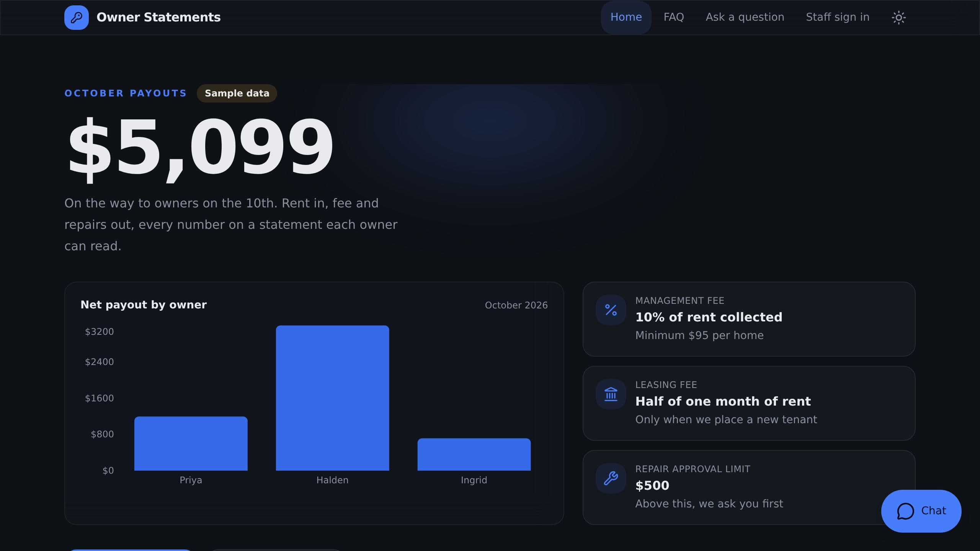Select Ingrid's payout bar
The image size is (980, 551).
point(474,455)
